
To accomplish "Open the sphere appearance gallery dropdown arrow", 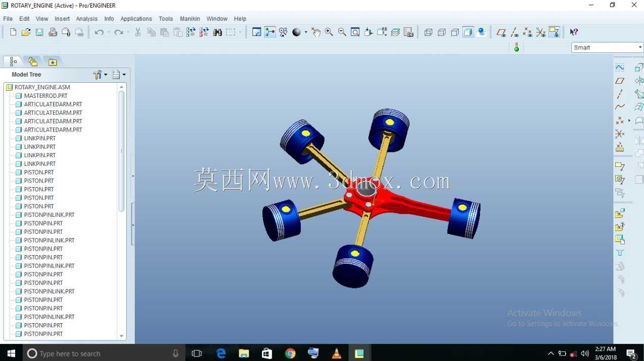I will pos(306,32).
